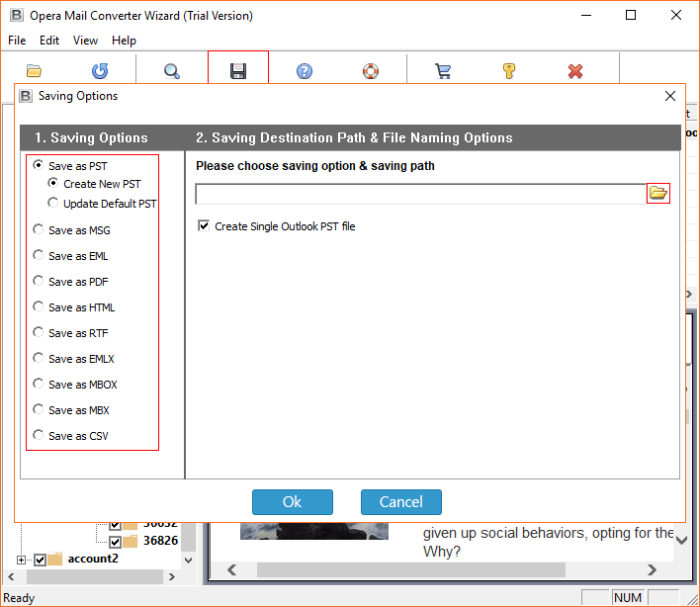
Task: Click the lifebuoy support toolbar icon
Action: pyautogui.click(x=371, y=71)
